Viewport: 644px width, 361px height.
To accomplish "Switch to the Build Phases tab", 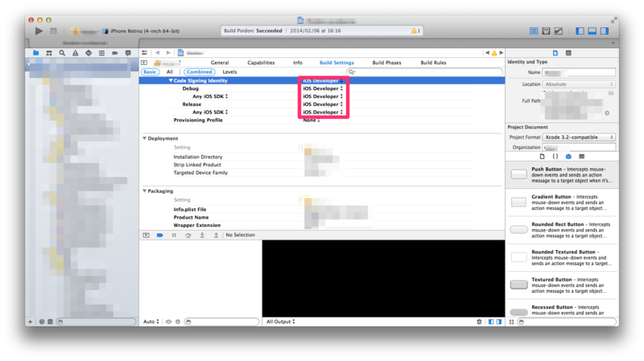I will [386, 63].
